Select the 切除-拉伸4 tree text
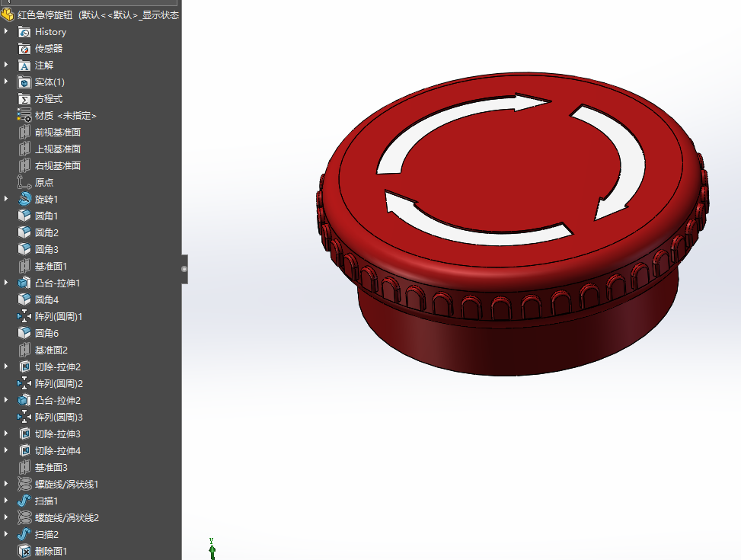 (58, 451)
